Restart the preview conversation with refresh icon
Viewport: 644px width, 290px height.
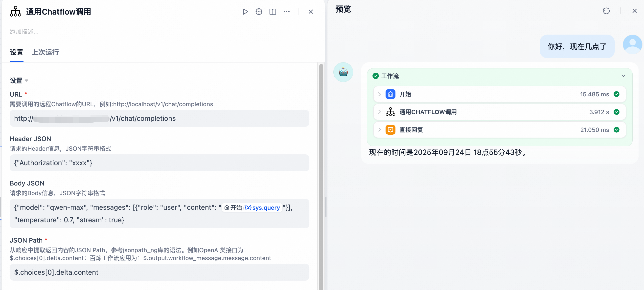pos(606,11)
